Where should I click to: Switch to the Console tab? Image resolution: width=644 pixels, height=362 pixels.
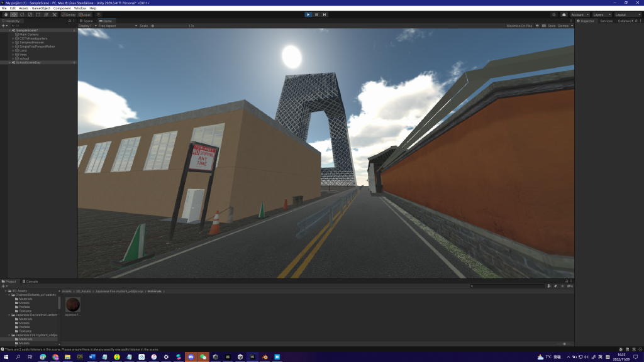coord(30,282)
